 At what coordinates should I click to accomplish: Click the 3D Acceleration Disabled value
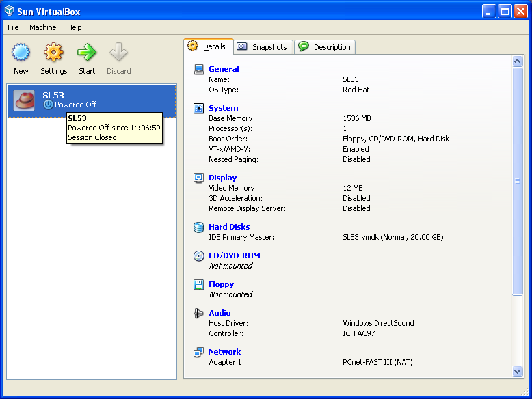(x=356, y=198)
